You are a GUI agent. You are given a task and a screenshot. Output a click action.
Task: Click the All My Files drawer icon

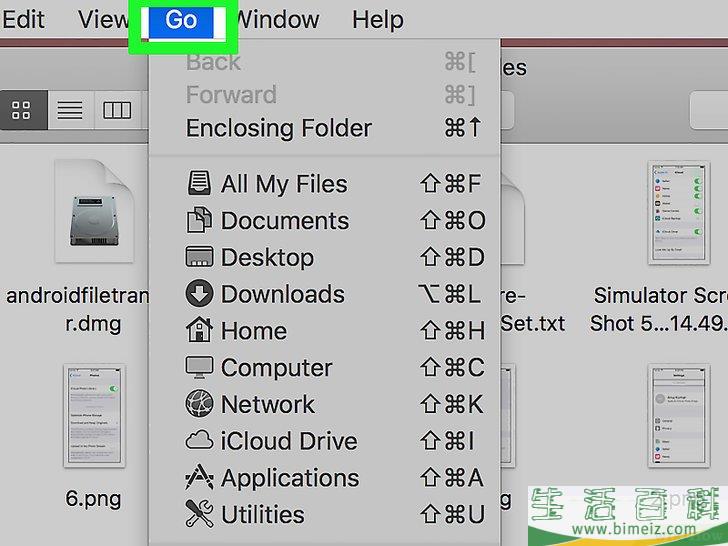(x=200, y=183)
